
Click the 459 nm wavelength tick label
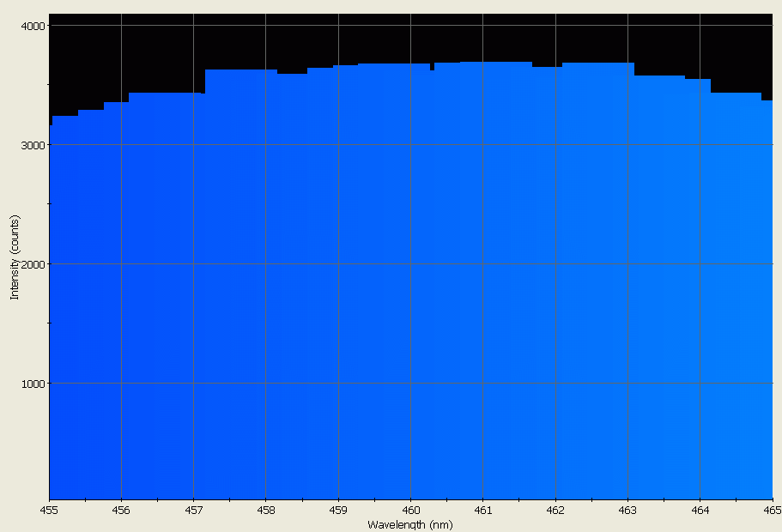(337, 509)
